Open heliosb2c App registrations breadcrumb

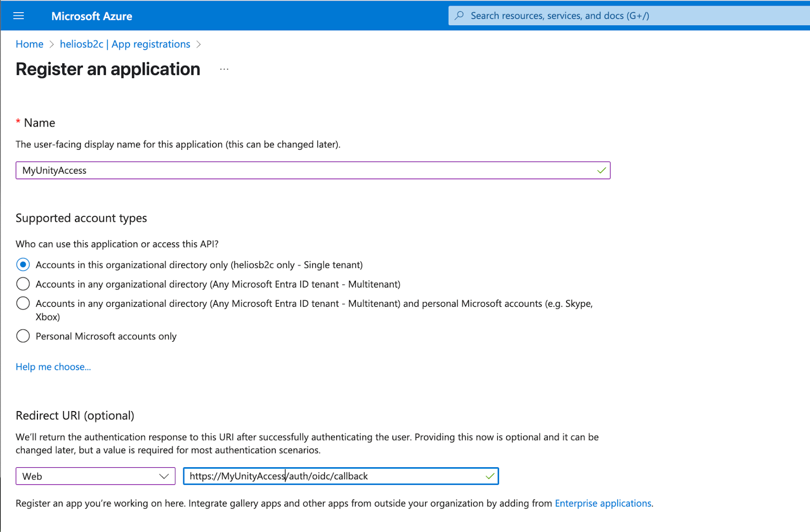coord(125,44)
